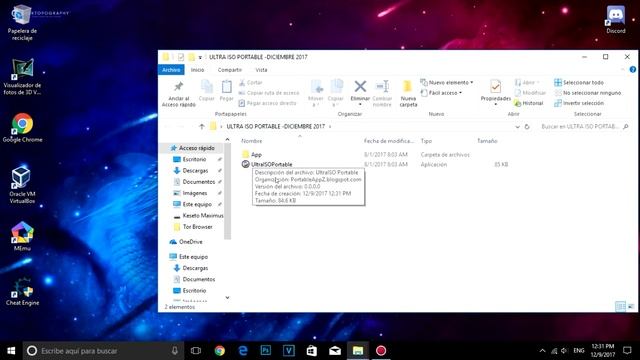Open Imágenes in quick access
The image size is (640, 360).
(x=195, y=193)
